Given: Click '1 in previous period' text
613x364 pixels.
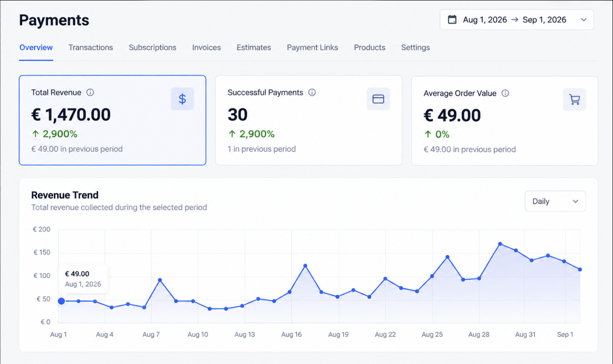Looking at the screenshot, I should pyautogui.click(x=262, y=149).
